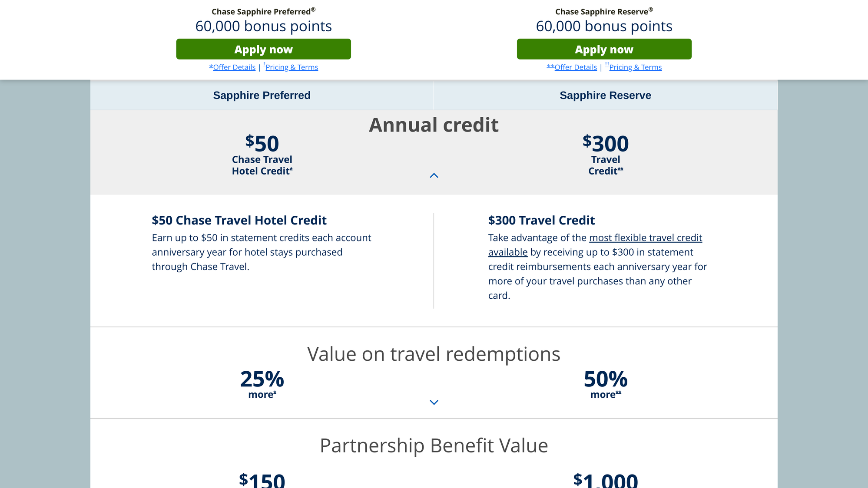
Task: Open Sapphire Preferred Pricing & Terms link
Action: [x=292, y=67]
